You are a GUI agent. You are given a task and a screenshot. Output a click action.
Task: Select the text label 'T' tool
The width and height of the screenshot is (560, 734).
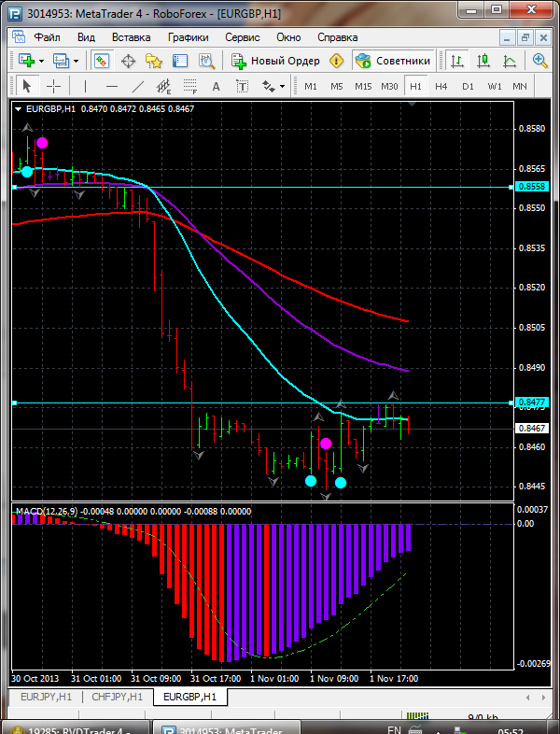click(x=242, y=86)
